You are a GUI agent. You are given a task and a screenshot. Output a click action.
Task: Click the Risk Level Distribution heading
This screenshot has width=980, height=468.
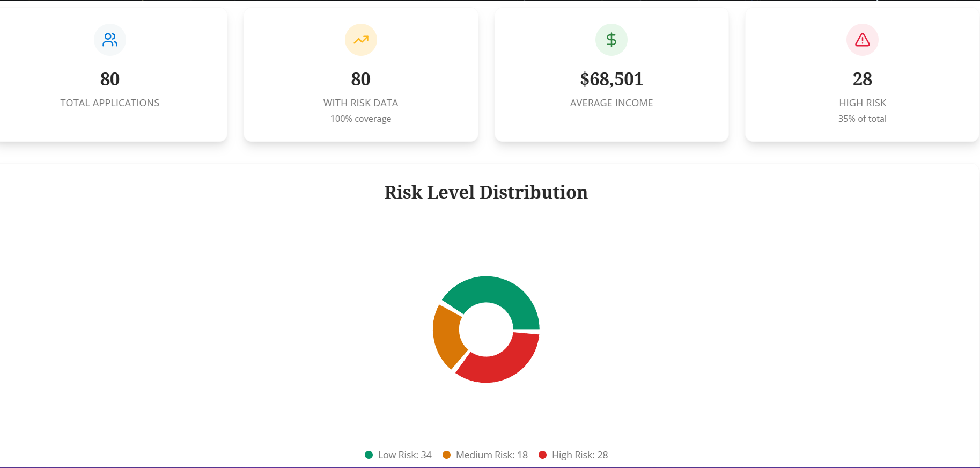(486, 192)
